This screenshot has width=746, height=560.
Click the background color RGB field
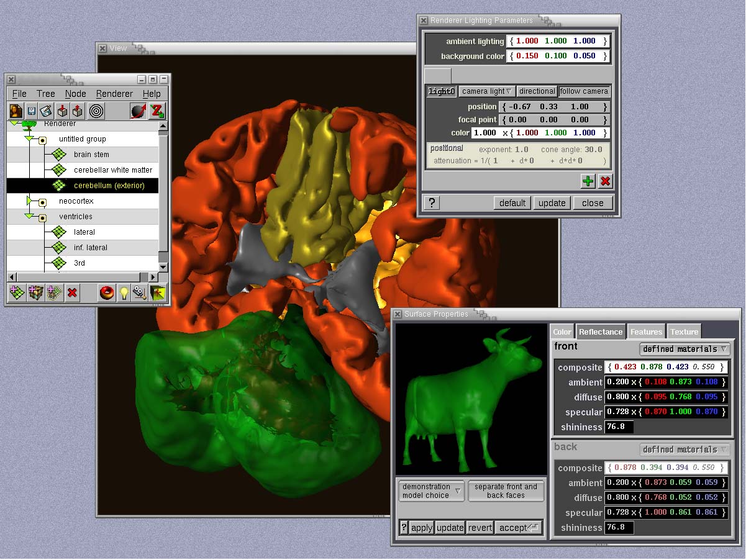click(557, 56)
